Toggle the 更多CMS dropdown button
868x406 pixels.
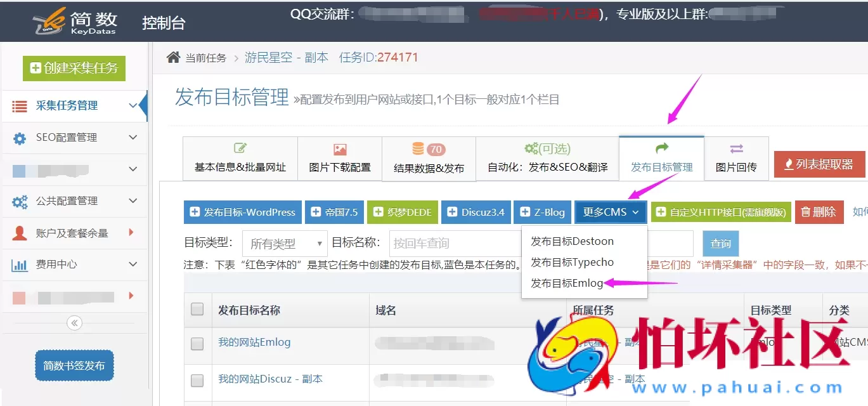click(611, 212)
